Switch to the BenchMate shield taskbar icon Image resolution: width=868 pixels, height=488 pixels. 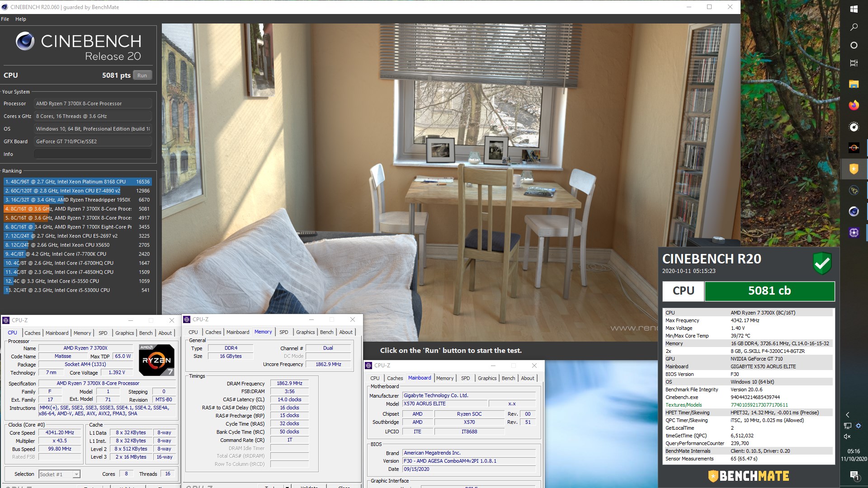point(854,169)
